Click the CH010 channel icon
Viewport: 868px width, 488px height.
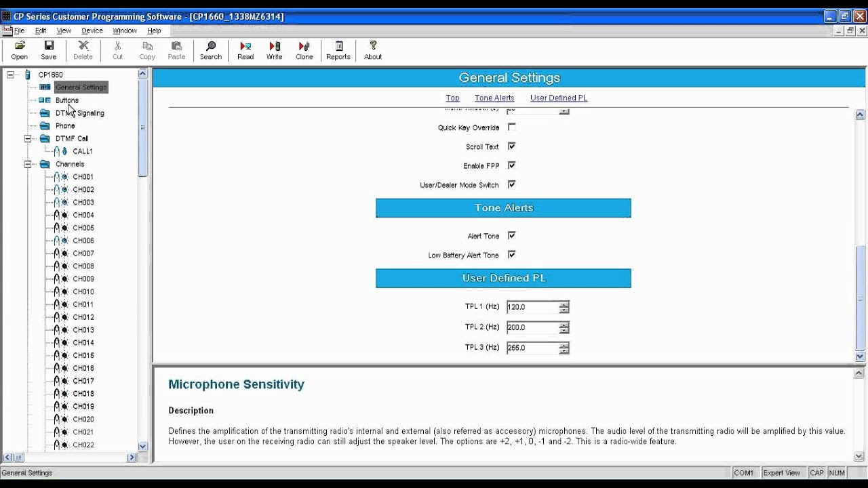[x=61, y=292]
